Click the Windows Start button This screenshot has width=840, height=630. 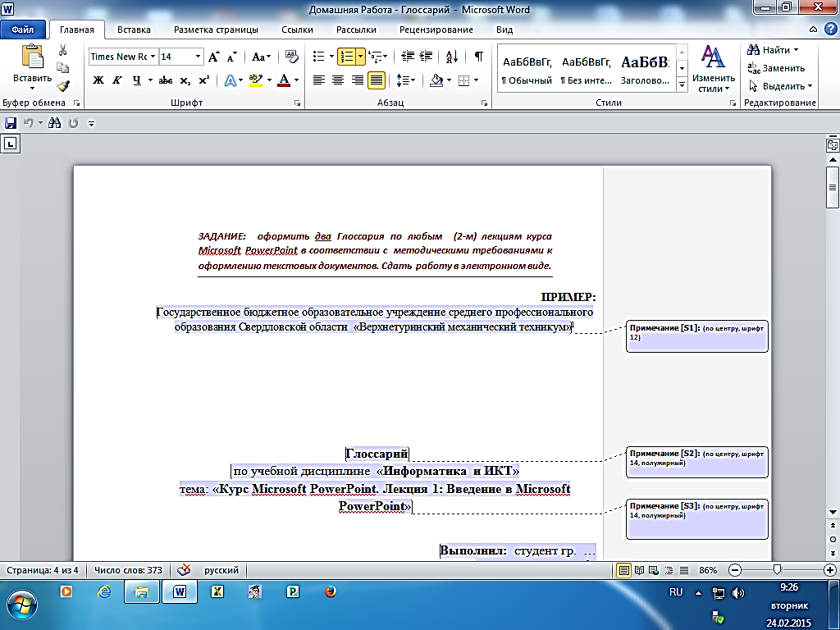tap(22, 605)
